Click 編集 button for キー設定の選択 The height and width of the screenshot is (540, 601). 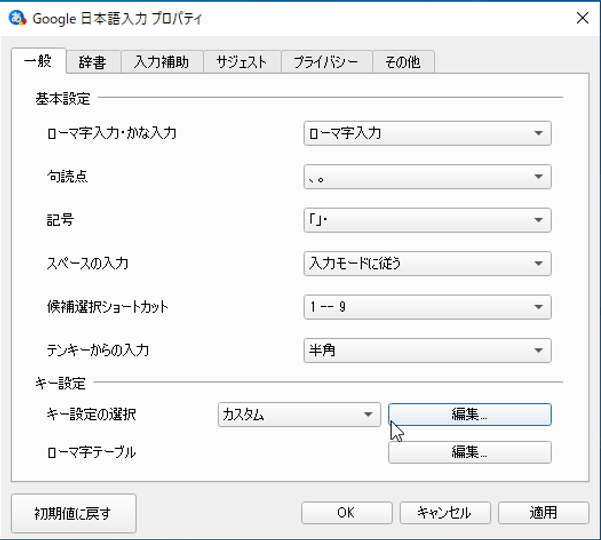click(469, 415)
